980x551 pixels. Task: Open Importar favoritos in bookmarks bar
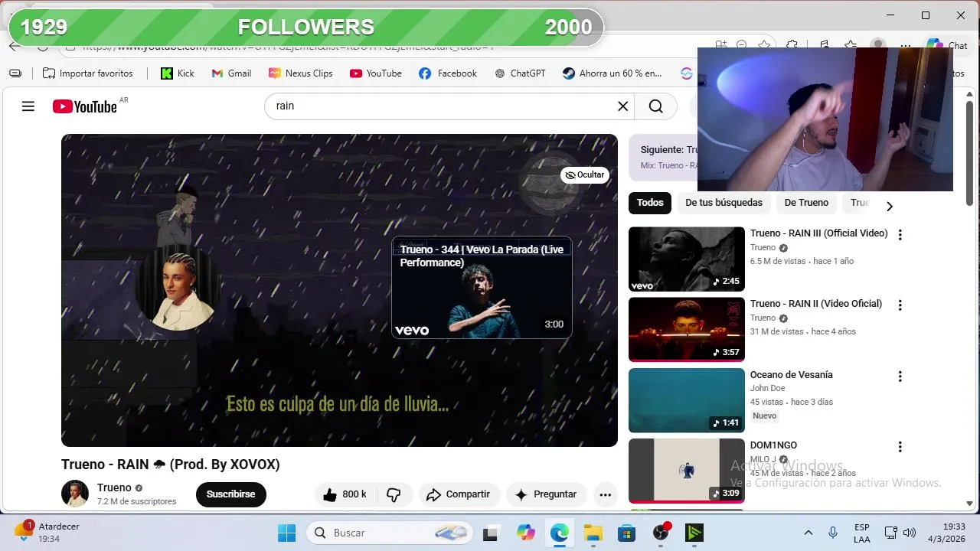coord(87,73)
